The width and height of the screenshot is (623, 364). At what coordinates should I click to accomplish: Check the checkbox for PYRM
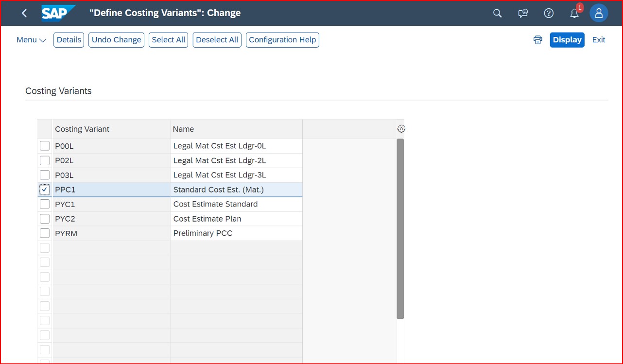click(44, 233)
